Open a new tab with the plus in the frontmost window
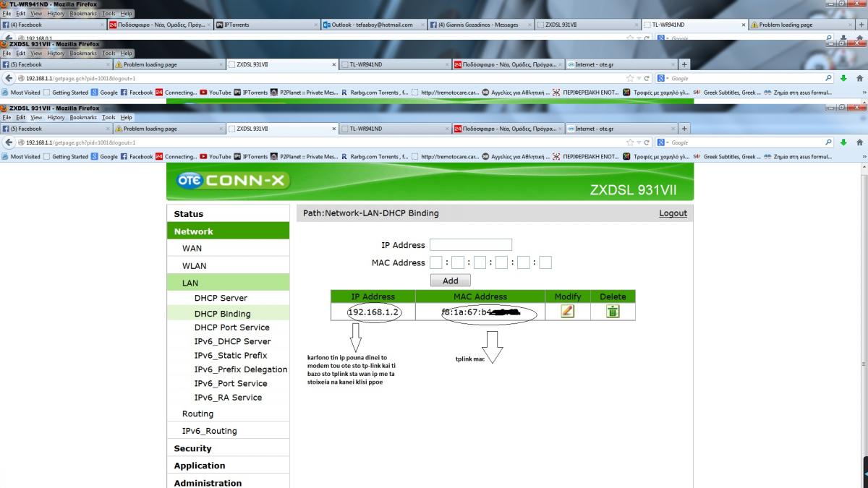 [685, 129]
